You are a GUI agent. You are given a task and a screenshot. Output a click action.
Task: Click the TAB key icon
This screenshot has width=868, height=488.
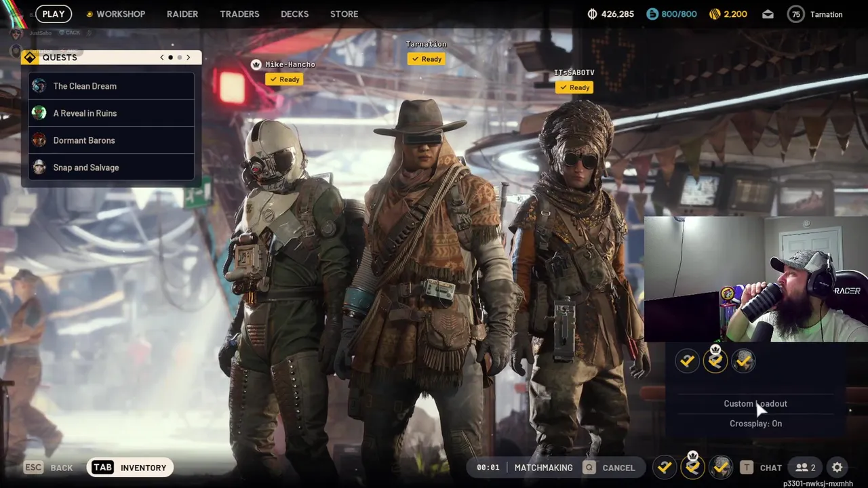pos(102,468)
